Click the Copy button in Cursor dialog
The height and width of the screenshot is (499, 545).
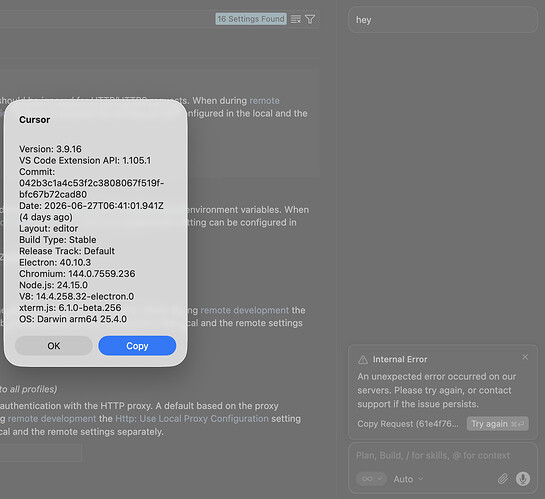137,345
